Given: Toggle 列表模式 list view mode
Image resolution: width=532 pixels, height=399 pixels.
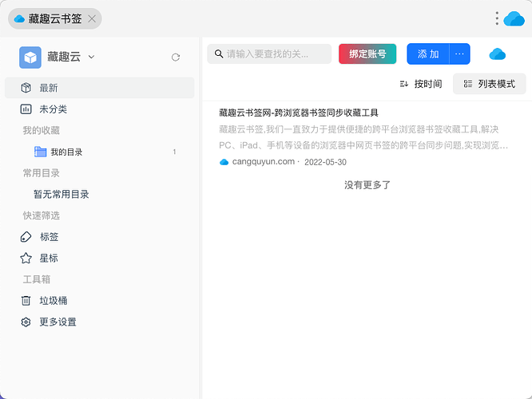Looking at the screenshot, I should point(489,84).
